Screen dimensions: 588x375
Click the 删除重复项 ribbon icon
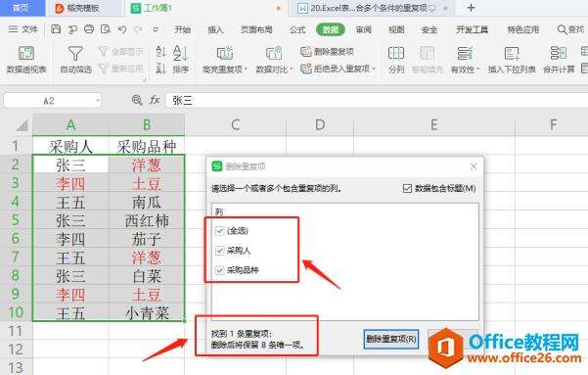[x=305, y=52]
